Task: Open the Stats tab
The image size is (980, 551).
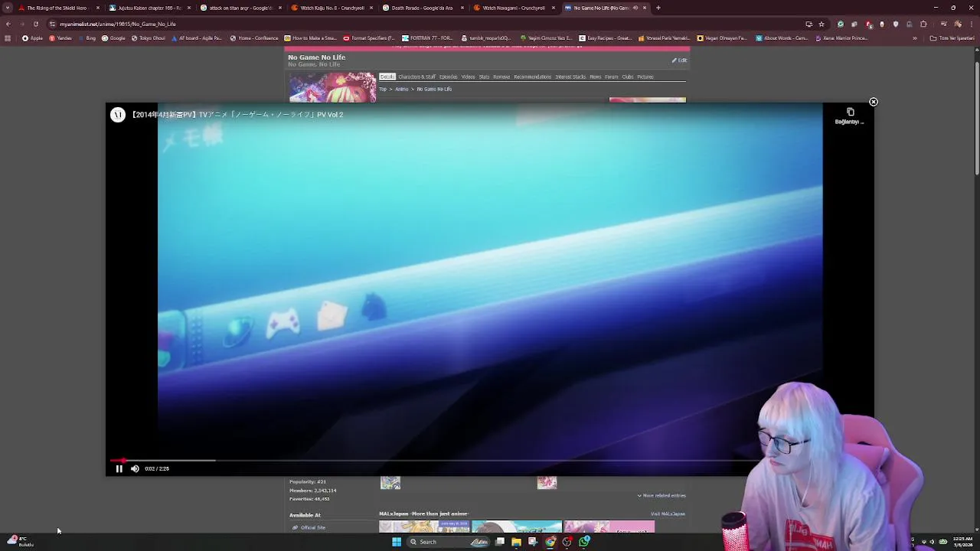Action: [484, 77]
